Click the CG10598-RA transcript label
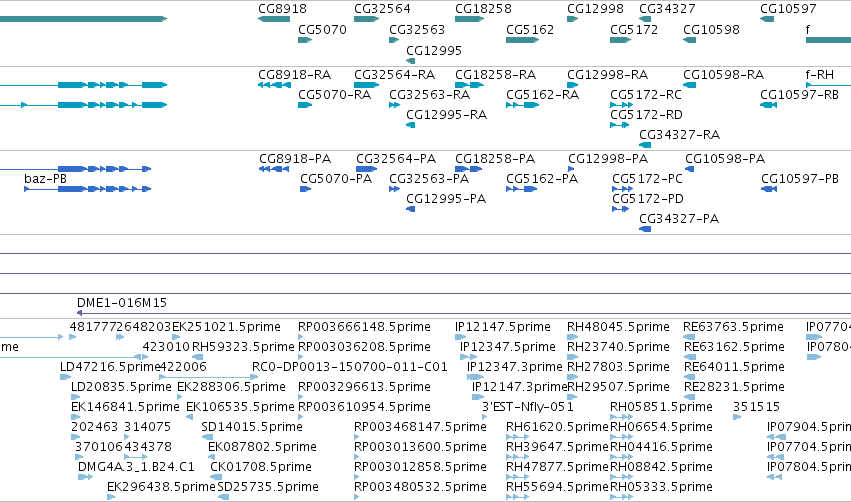 click(723, 74)
